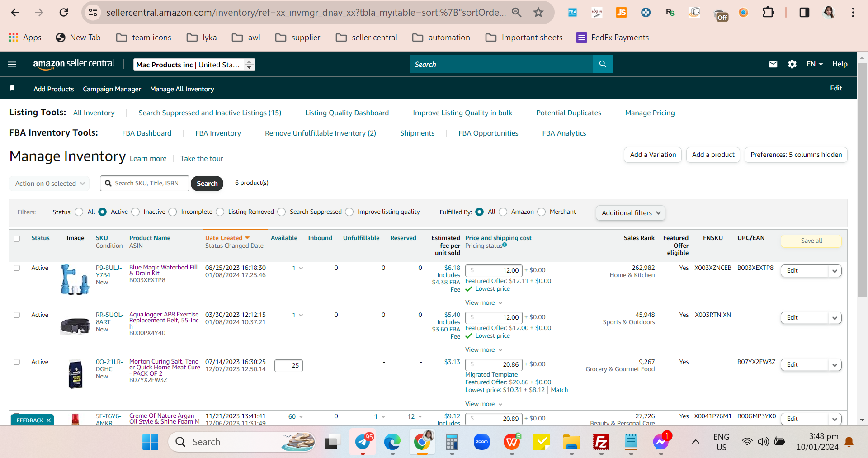The image size is (868, 458).
Task: Go back to the previous page
Action: (15, 12)
